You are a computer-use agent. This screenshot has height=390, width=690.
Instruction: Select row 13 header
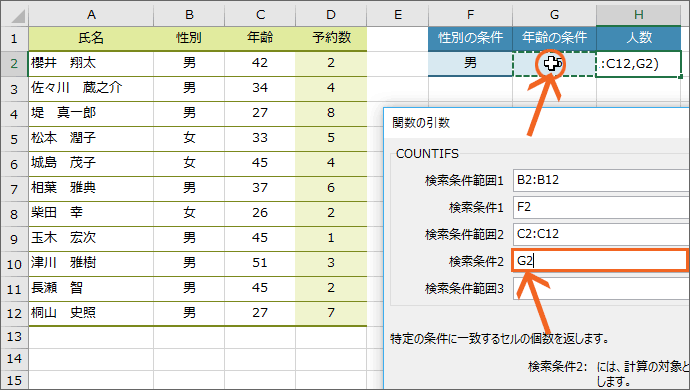(14, 337)
